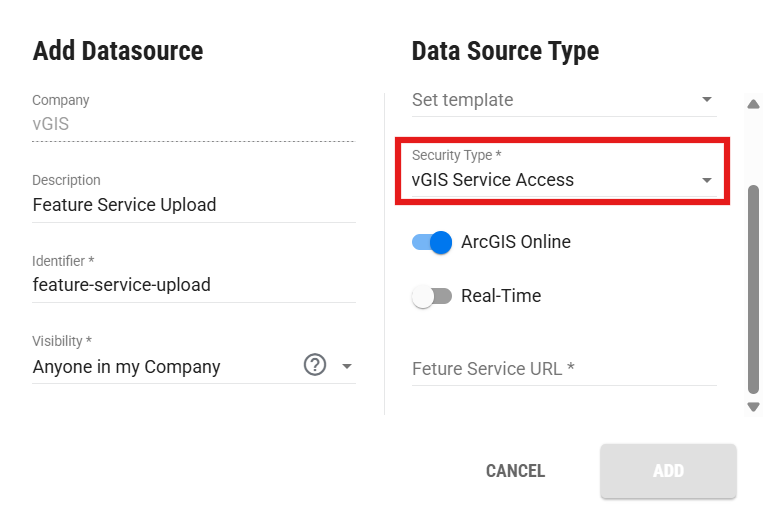Image resolution: width=767 pixels, height=517 pixels.
Task: Click the CANCEL button
Action: click(515, 471)
